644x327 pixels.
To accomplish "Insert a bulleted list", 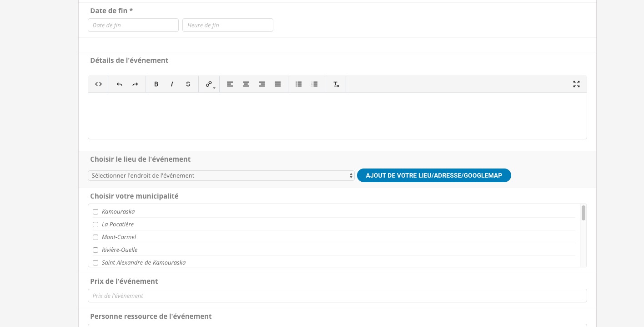I will point(298,84).
